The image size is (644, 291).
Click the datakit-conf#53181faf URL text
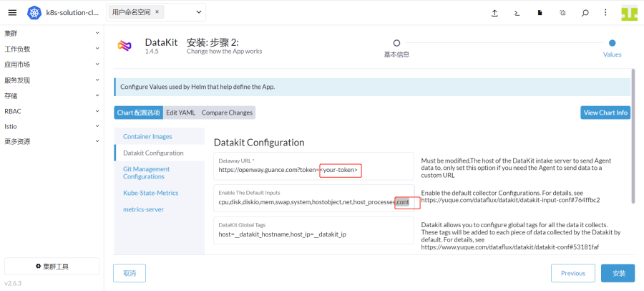(512, 247)
